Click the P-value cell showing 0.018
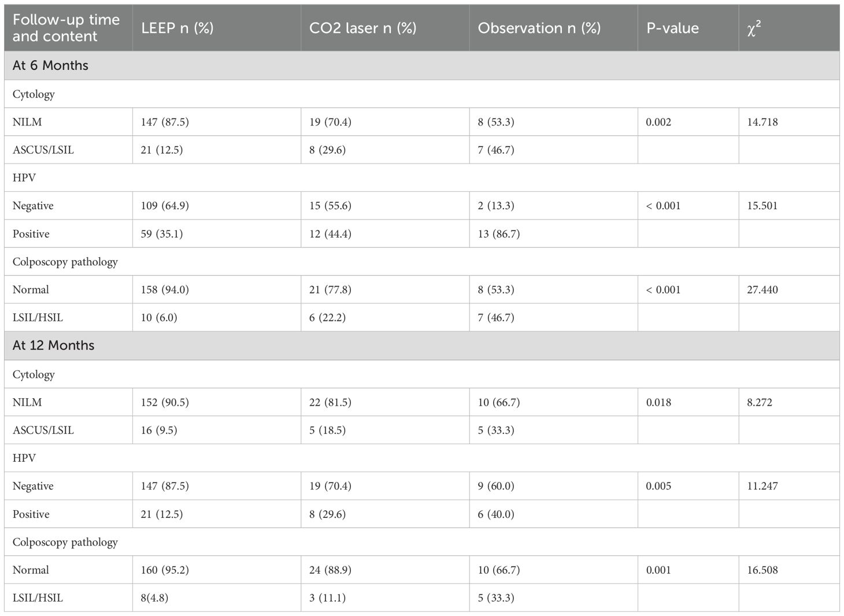 click(x=658, y=402)
